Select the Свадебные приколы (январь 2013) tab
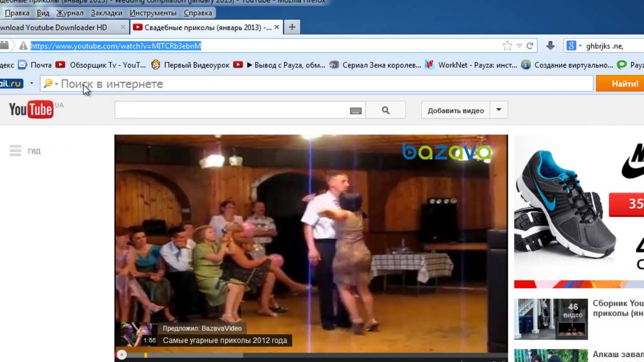 click(x=207, y=27)
